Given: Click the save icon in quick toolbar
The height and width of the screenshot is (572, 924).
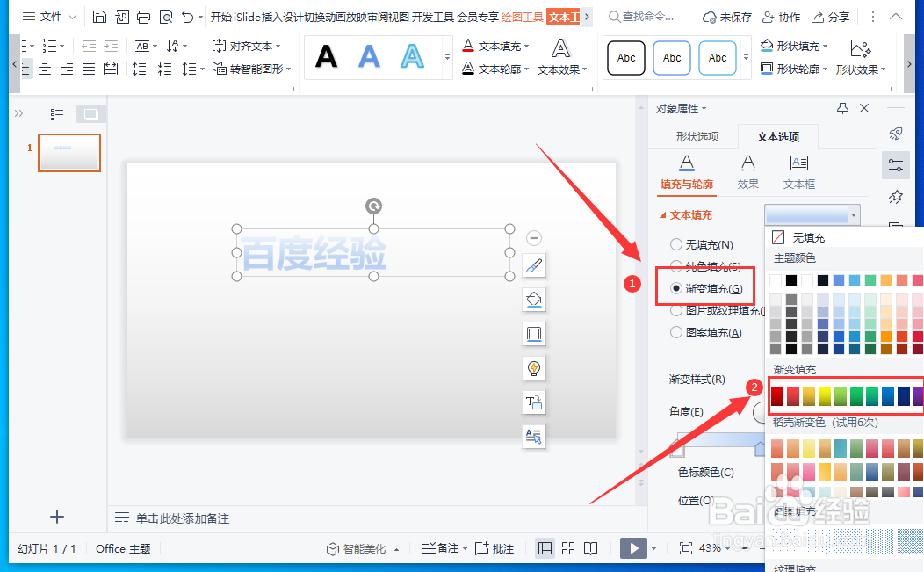Looking at the screenshot, I should tap(99, 17).
